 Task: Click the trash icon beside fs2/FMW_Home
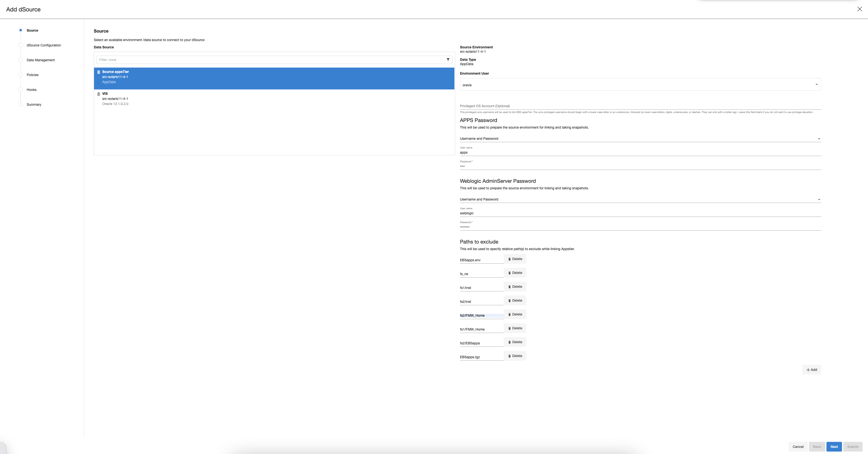[x=510, y=314]
